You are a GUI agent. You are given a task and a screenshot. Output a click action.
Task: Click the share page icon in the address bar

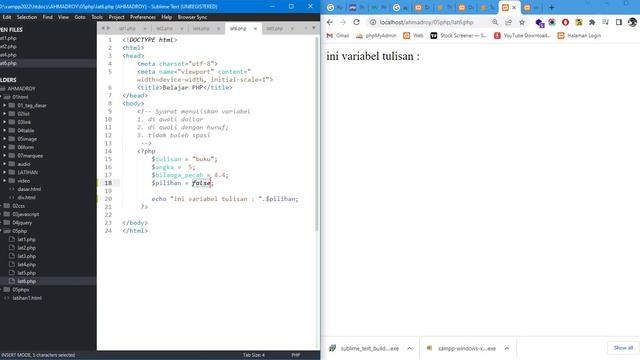[x=509, y=22]
